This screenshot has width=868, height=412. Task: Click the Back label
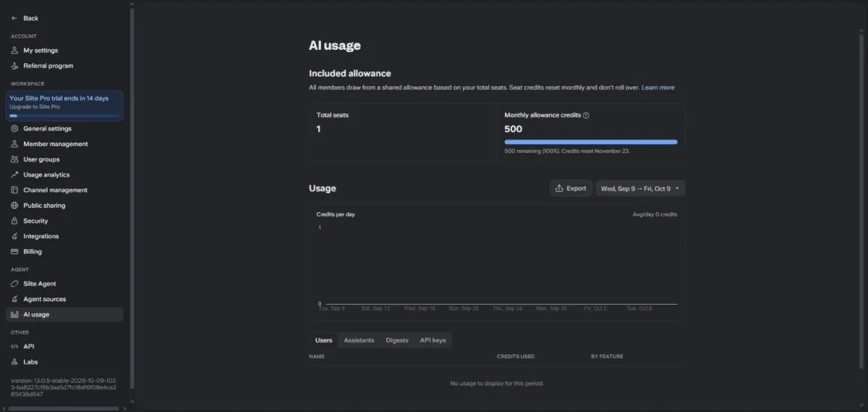(x=31, y=18)
